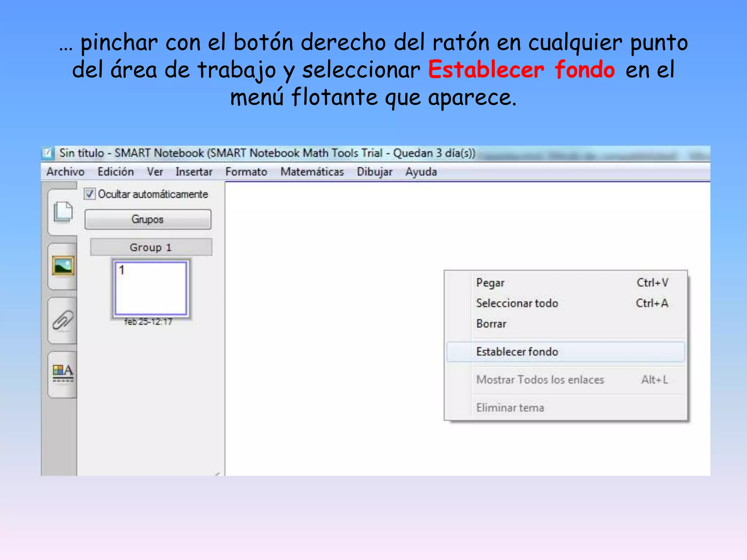Click Eliminar tema context entry
The height and width of the screenshot is (560, 747).
566,407
